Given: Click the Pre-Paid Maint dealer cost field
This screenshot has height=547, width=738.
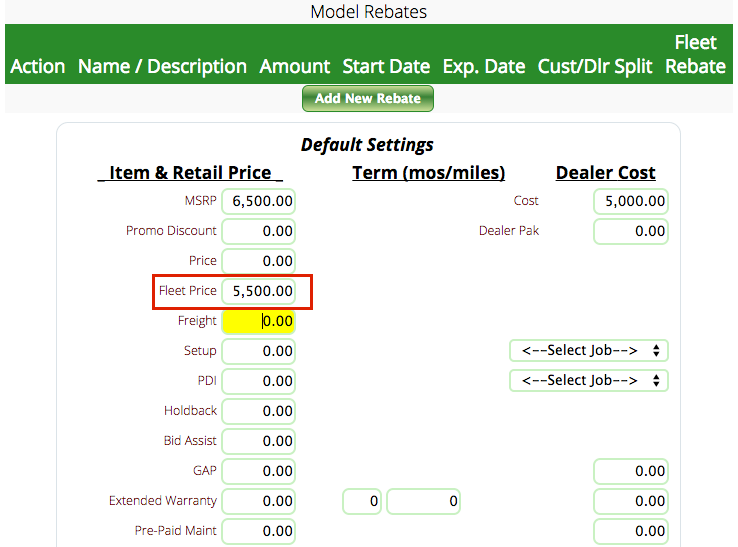Looking at the screenshot, I should (631, 531).
